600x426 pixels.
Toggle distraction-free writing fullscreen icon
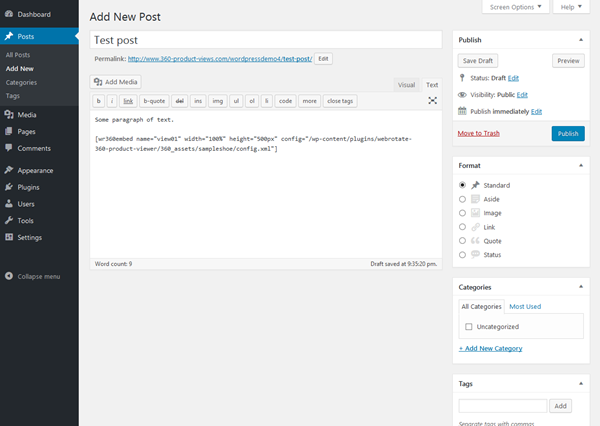[432, 101]
